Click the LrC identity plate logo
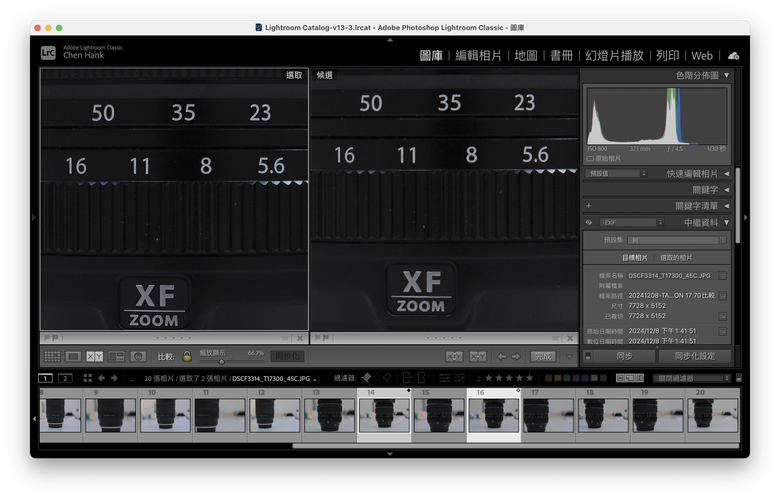This screenshot has height=498, width=780. coord(48,52)
